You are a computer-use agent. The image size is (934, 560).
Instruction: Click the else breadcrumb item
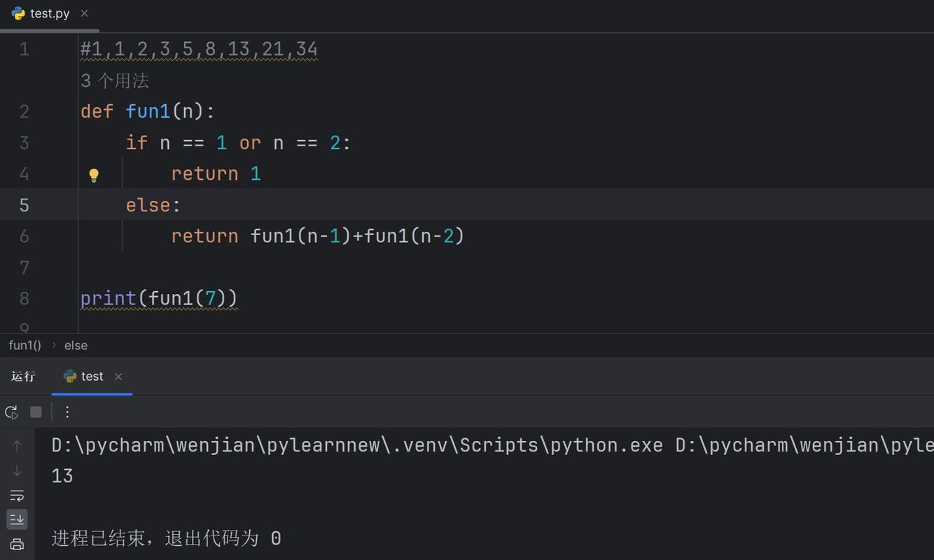point(76,345)
